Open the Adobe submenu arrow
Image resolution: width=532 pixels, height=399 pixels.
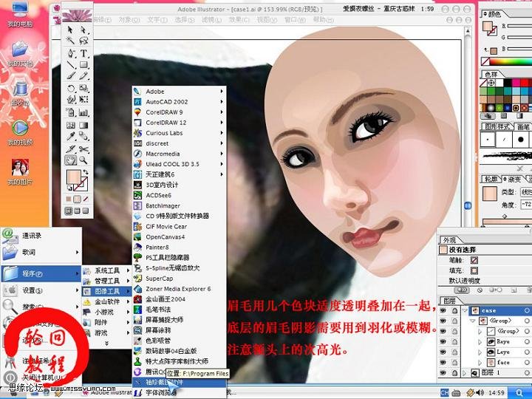tap(222, 92)
